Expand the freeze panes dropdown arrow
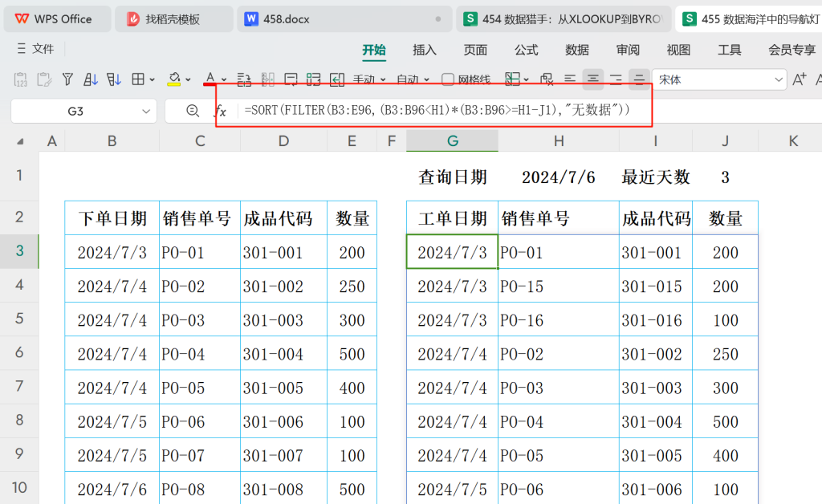This screenshot has width=822, height=504. 527,79
